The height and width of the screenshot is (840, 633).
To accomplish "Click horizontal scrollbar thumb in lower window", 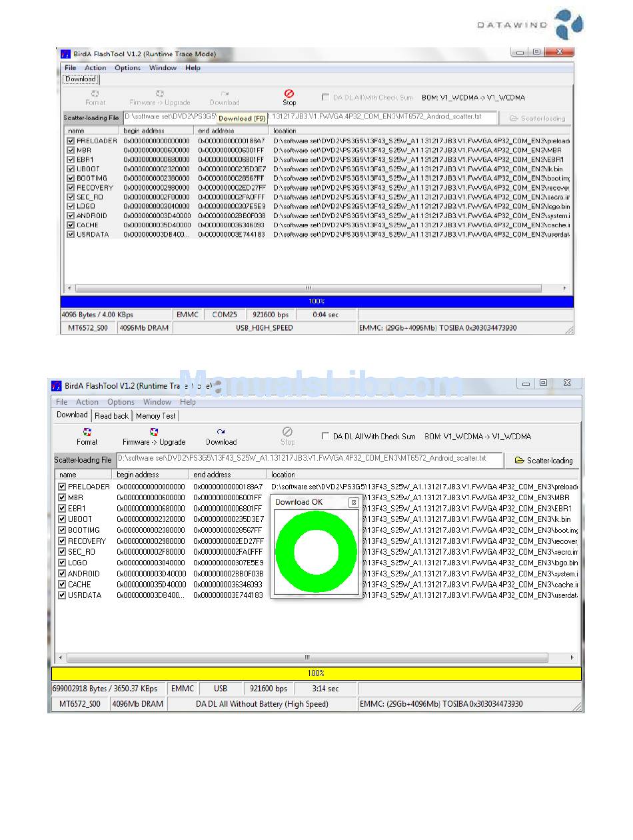I will [x=308, y=658].
